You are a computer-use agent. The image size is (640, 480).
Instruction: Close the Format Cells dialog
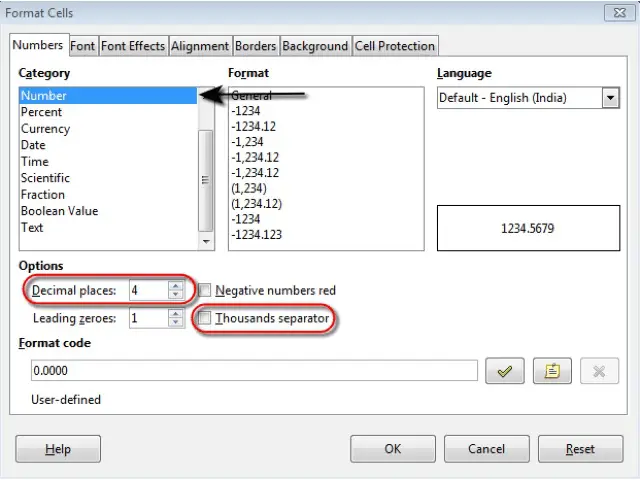(619, 13)
